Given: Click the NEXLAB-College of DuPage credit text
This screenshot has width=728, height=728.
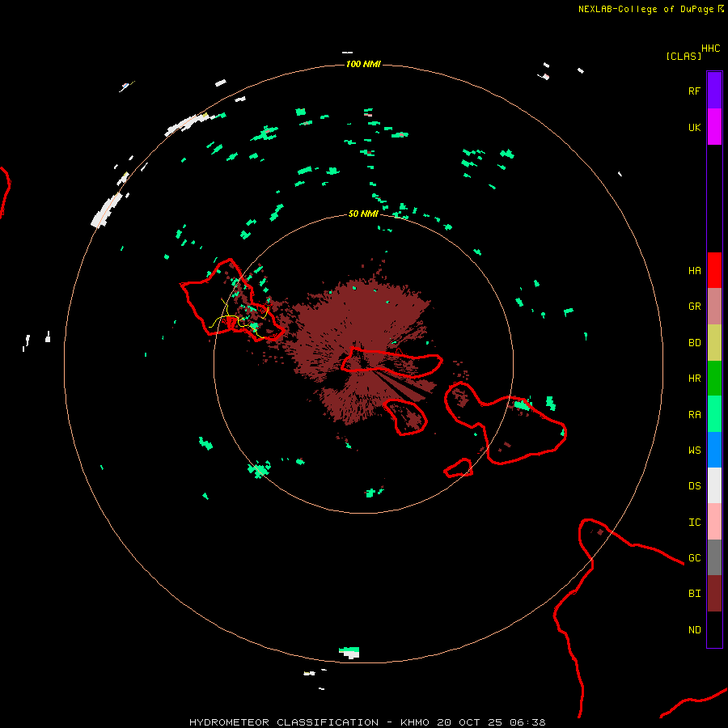Looking at the screenshot, I should (x=645, y=9).
